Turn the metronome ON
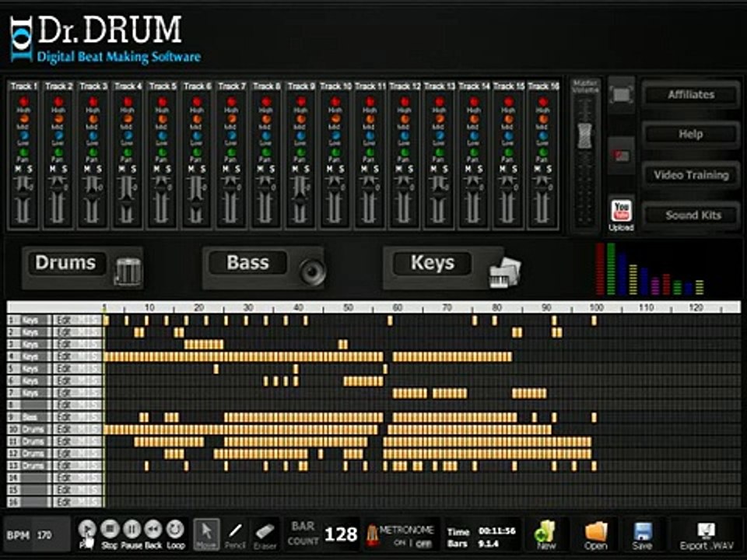Image resolution: width=747 pixels, height=560 pixels. coord(400,544)
